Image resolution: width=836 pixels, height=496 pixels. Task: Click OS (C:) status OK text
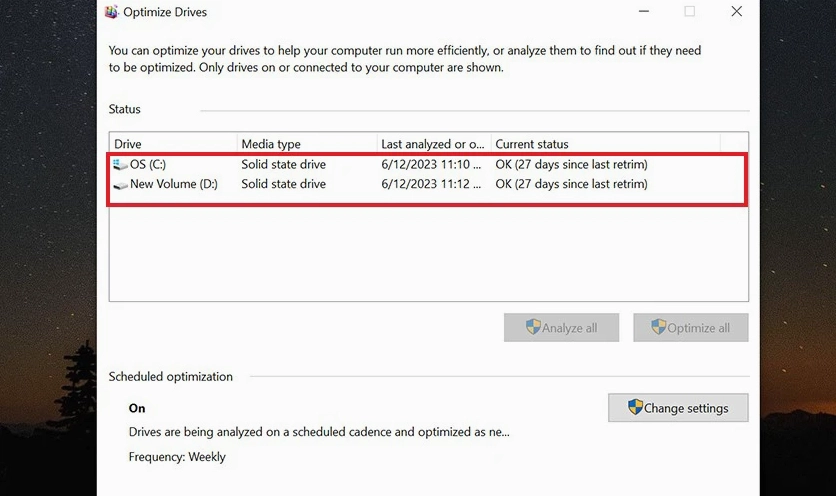(x=571, y=164)
